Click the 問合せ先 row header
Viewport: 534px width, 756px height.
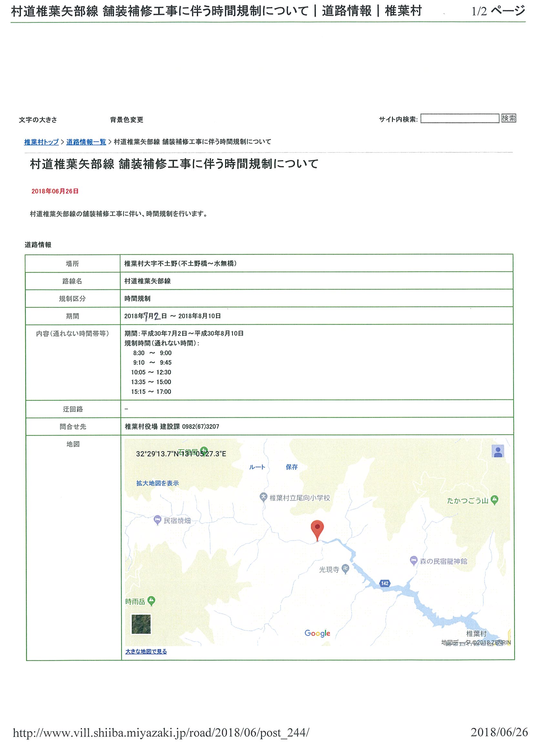click(x=73, y=427)
